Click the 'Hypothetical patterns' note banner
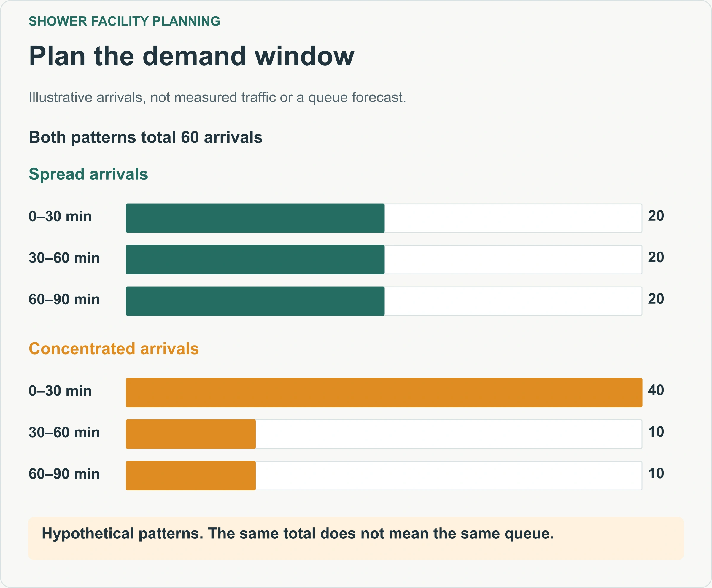 [x=356, y=538]
